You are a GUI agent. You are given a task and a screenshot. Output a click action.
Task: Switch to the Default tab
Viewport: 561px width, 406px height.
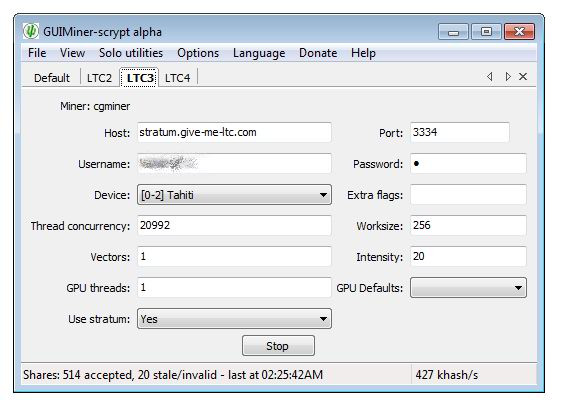coord(52,78)
